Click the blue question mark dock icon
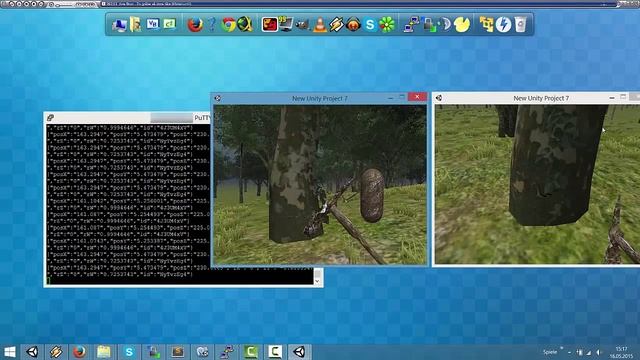This screenshot has width=640, height=360. tap(212, 24)
